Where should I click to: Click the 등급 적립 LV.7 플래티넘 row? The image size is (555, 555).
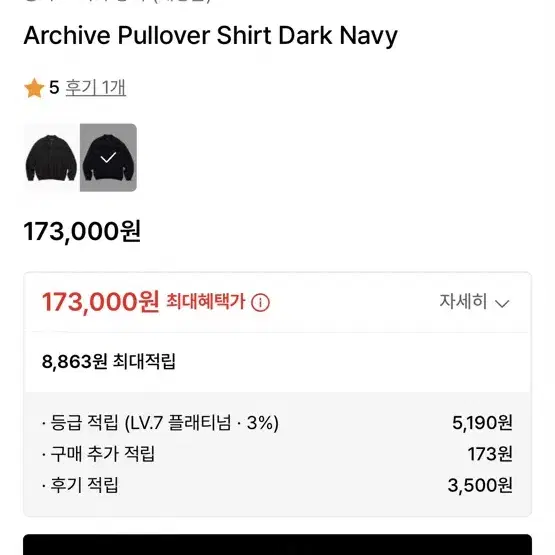(x=278, y=423)
